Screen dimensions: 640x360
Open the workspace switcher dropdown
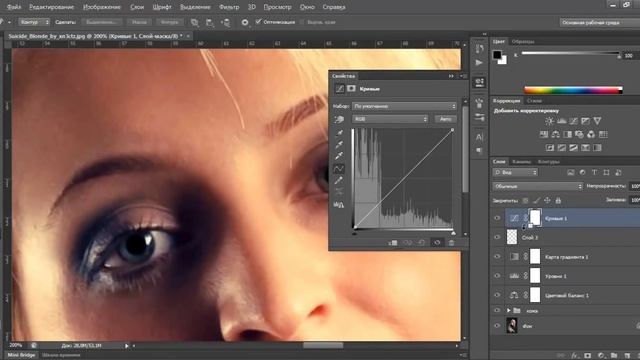(x=600, y=22)
